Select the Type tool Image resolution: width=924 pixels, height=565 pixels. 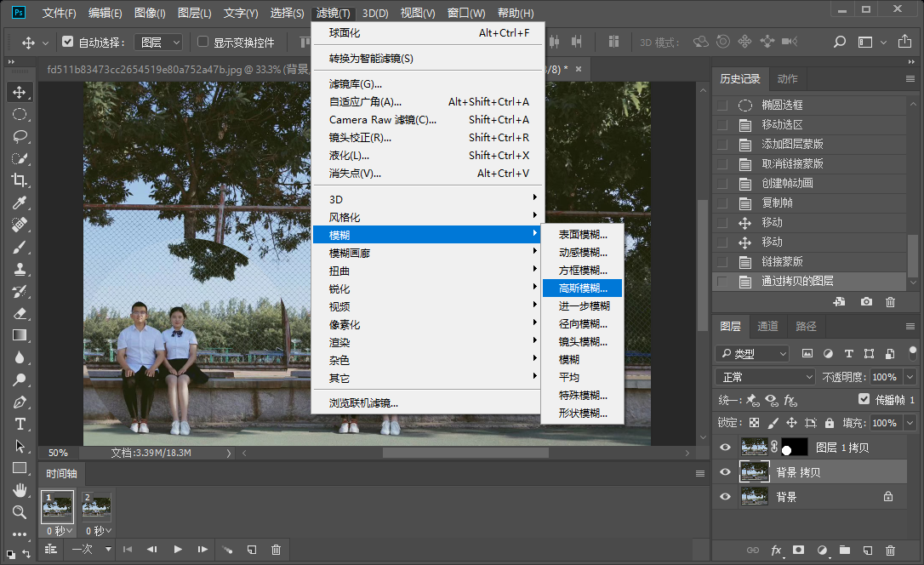(20, 425)
